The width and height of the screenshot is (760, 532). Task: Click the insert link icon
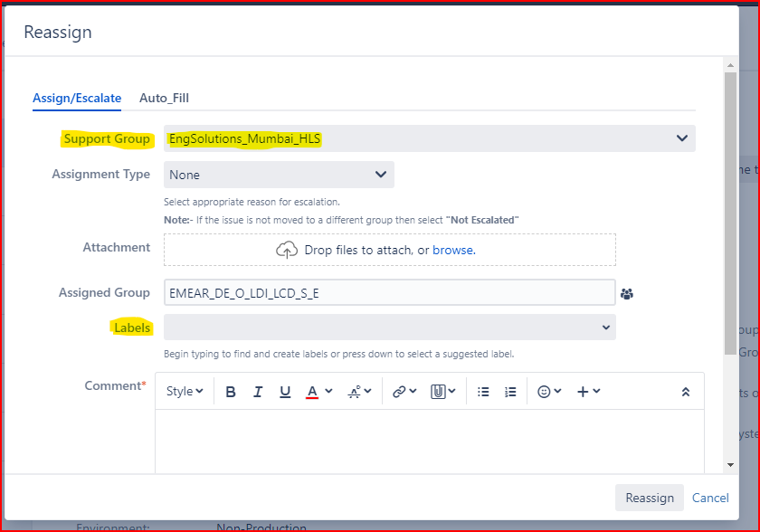click(399, 392)
